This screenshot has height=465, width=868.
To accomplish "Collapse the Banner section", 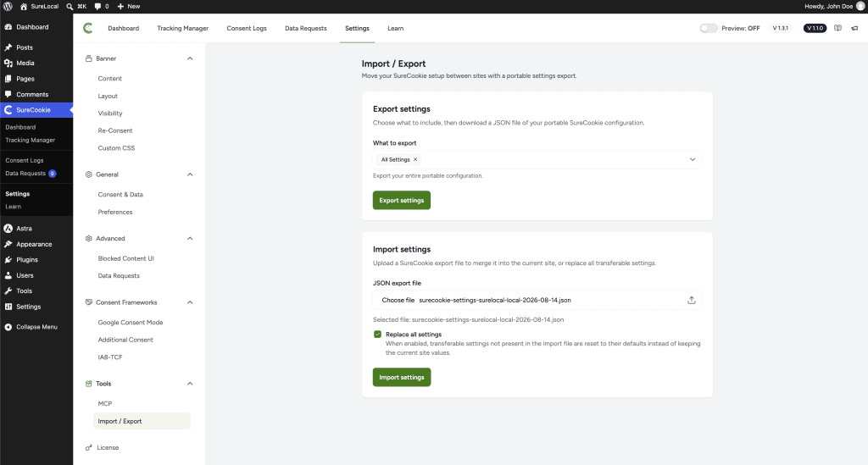I will (190, 58).
